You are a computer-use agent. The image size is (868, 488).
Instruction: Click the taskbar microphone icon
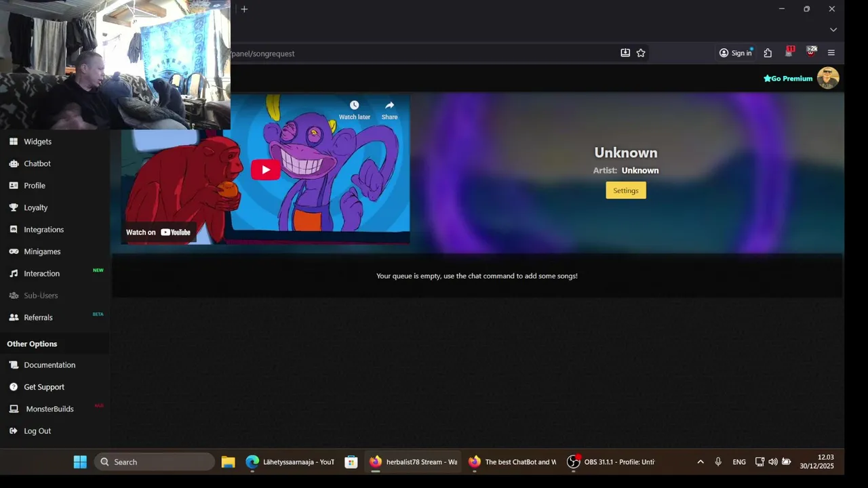coord(718,462)
